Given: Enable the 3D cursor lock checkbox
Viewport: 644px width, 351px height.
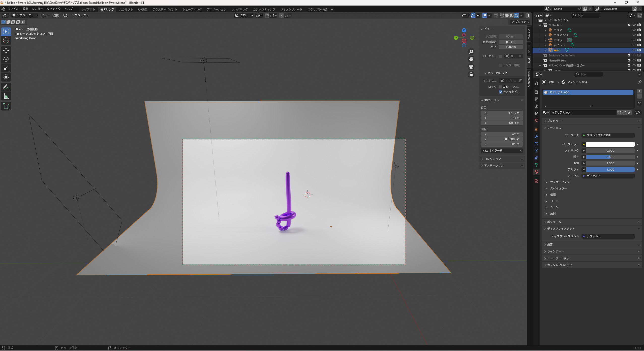Looking at the screenshot, I should 501,87.
